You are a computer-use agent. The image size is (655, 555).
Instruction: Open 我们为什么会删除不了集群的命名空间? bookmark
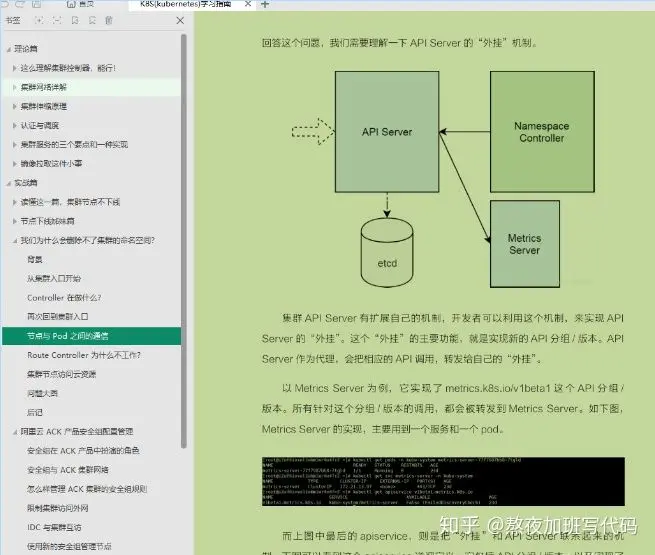pos(87,240)
